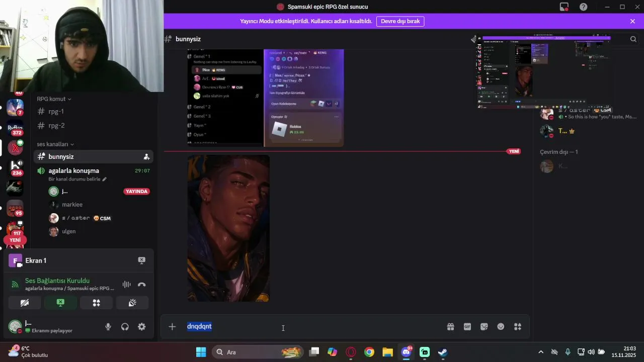Viewport: 644px width, 362px height.
Task: Select the bunnysiz channel
Action: pyautogui.click(x=94, y=157)
